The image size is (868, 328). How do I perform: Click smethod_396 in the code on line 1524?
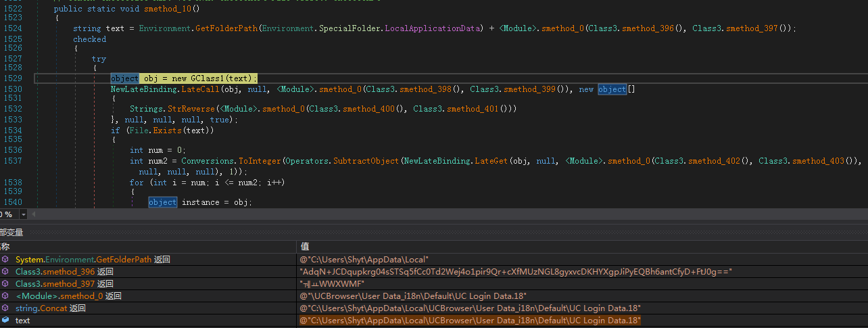pos(648,28)
